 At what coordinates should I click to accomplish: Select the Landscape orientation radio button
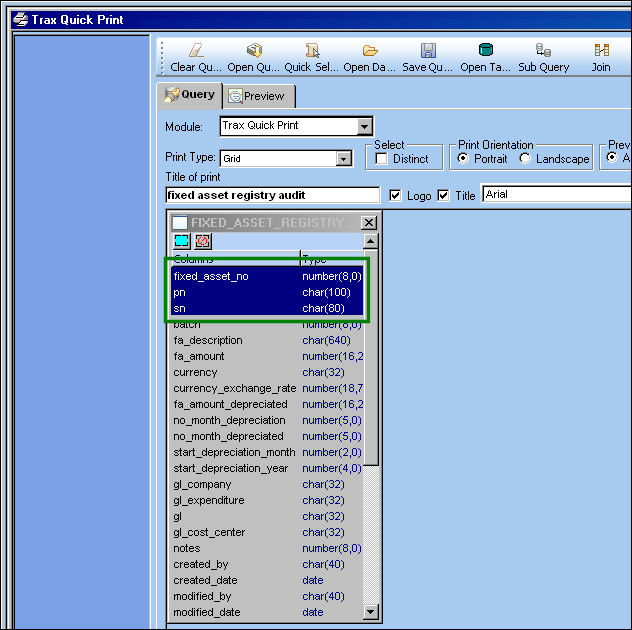525,158
